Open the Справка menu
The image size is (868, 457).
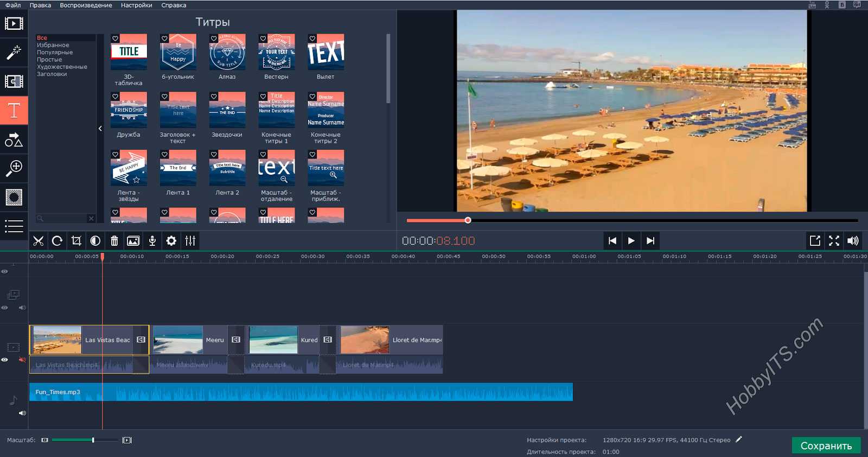click(x=174, y=5)
